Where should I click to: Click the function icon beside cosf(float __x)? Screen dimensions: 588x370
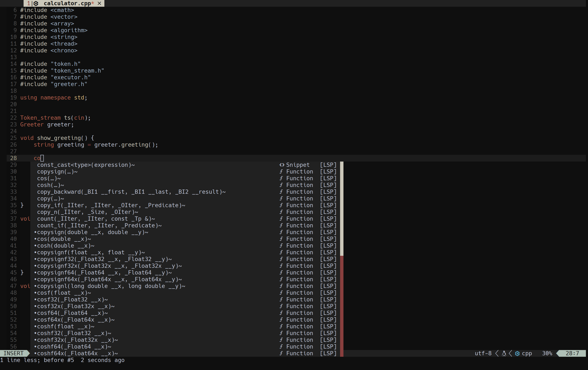(281, 293)
